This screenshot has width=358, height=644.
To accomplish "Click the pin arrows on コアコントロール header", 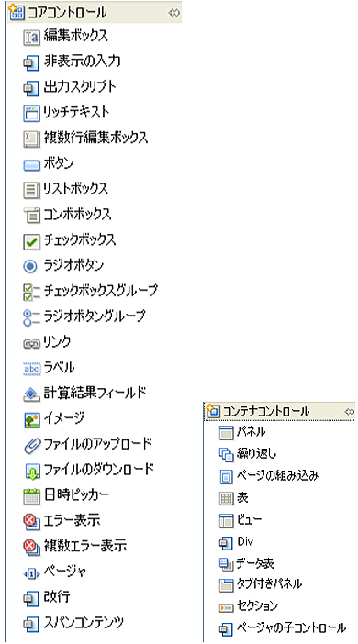I will pos(173,13).
